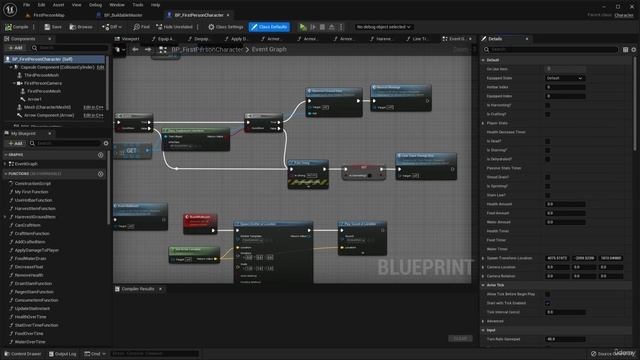Viewport: 640px width, 360px height.
Task: Click the Event Graph breadcrumb
Action: point(269,49)
